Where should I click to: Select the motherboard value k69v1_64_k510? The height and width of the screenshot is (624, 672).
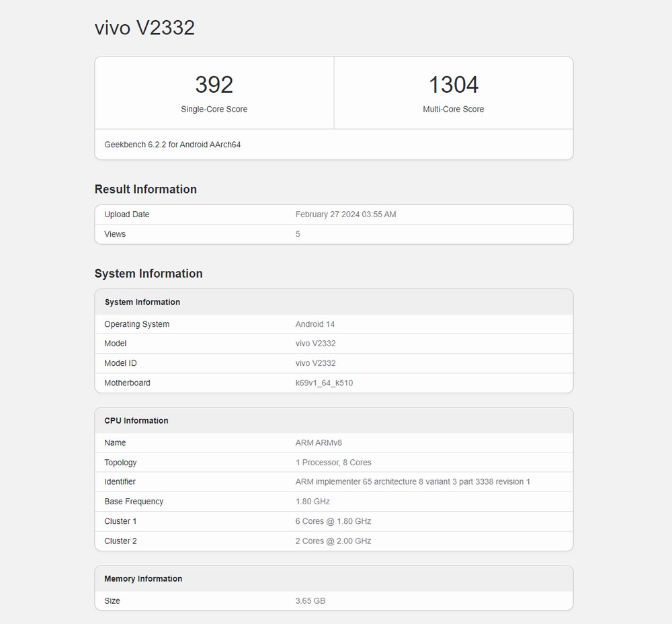pyautogui.click(x=324, y=383)
